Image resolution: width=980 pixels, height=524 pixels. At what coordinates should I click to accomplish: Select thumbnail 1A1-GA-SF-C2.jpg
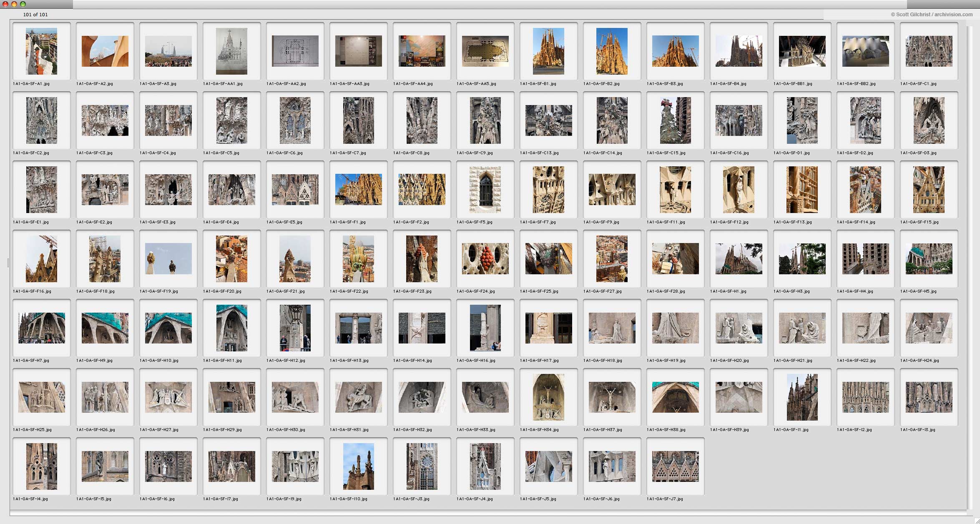(41, 120)
